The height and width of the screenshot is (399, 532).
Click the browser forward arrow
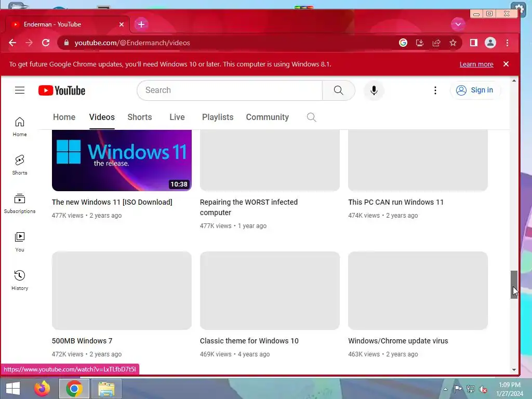29,43
